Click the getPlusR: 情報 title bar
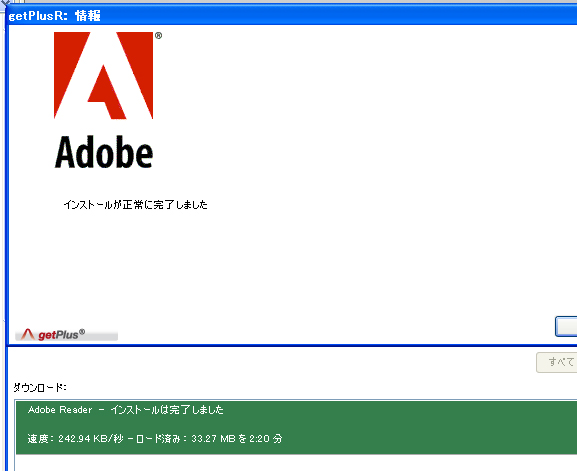The height and width of the screenshot is (471, 577). tap(292, 15)
